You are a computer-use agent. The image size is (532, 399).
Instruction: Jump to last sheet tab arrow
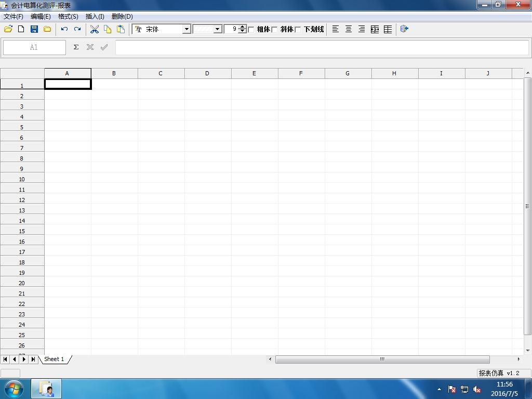pos(33,359)
